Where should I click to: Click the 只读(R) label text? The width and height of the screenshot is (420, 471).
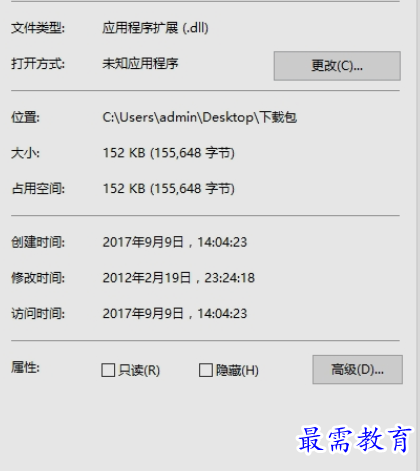(x=139, y=370)
